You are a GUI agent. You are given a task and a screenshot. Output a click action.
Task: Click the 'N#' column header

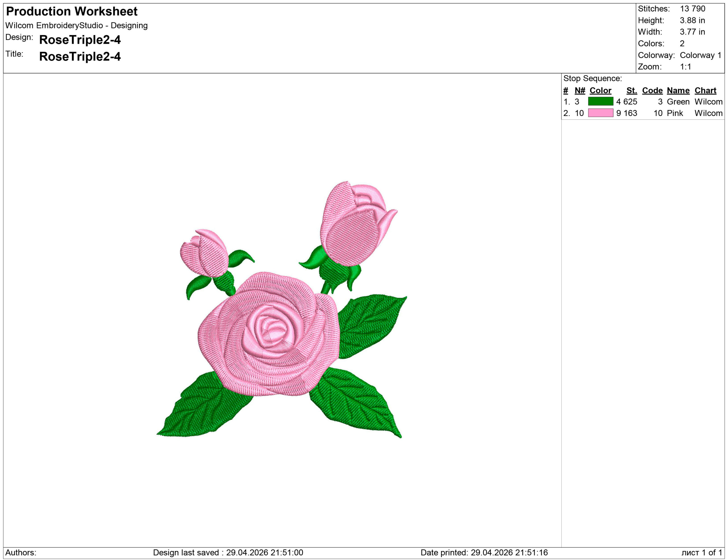(x=580, y=90)
